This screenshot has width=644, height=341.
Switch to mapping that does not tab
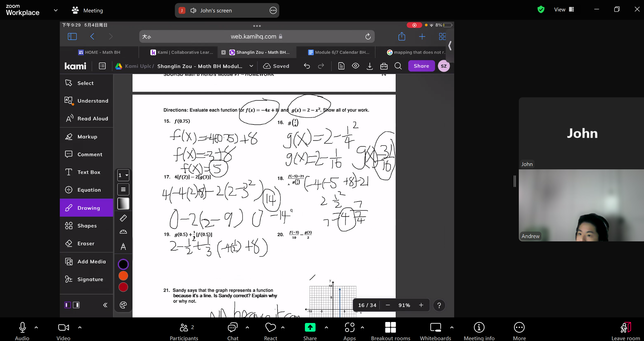click(x=416, y=52)
